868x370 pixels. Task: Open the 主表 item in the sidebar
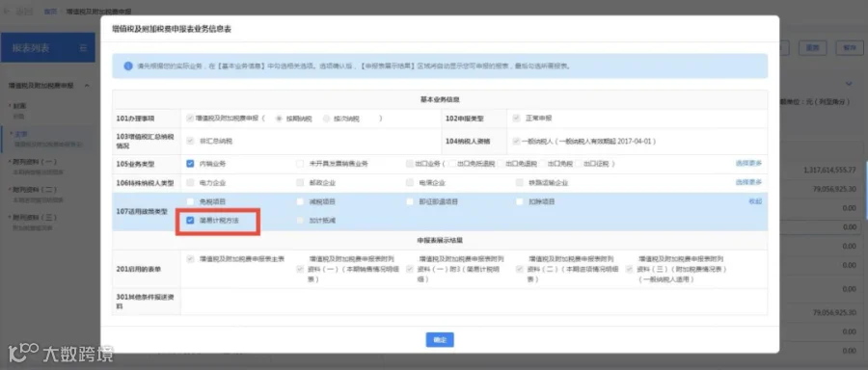point(20,134)
